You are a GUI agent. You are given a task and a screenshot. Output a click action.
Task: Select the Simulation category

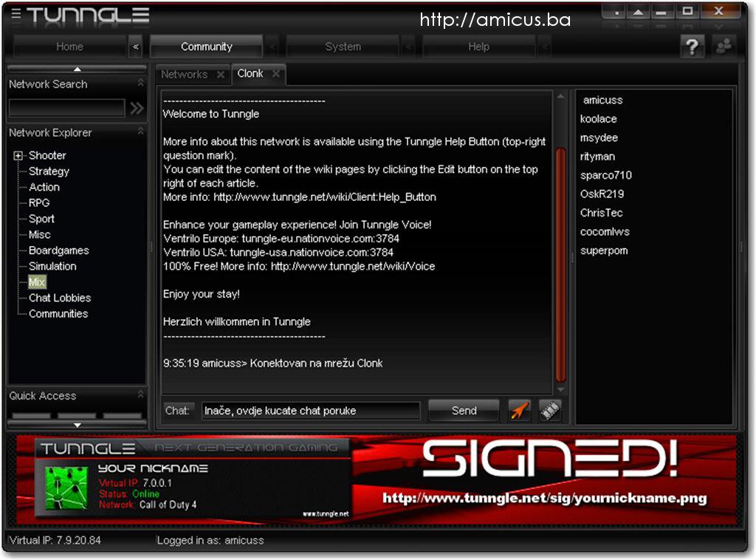[x=52, y=266]
